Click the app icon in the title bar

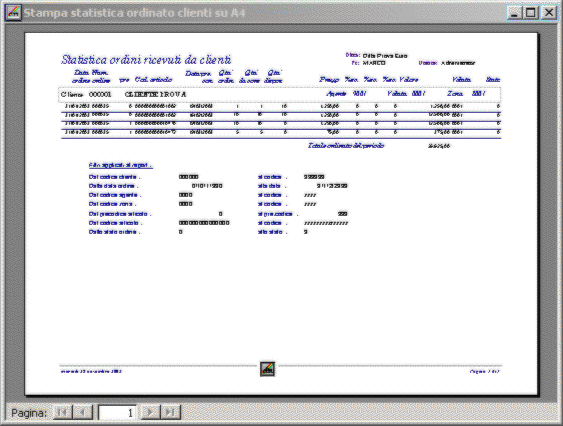click(x=13, y=13)
